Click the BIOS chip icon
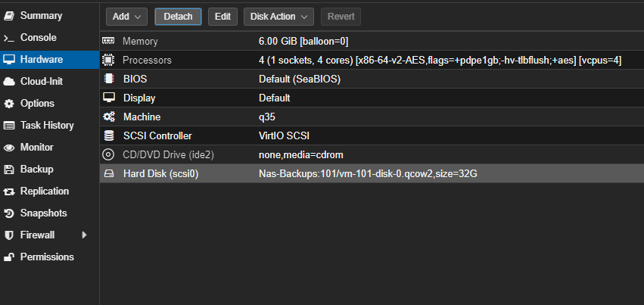 108,79
